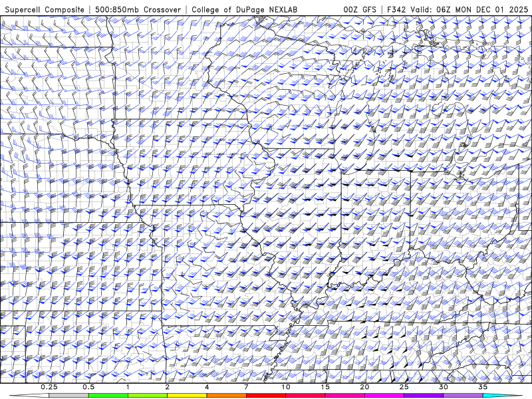Select the magenta 20–25 color swatch

pos(384,396)
